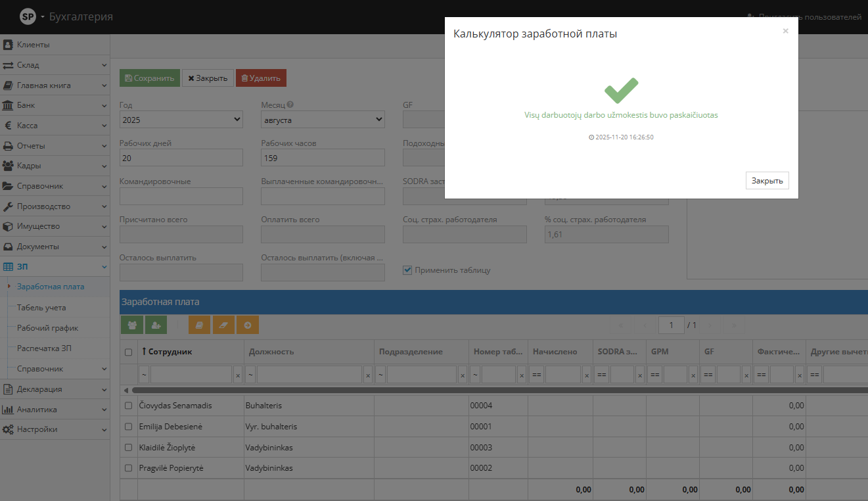Click the green Сохранить button
868x501 pixels.
click(x=149, y=78)
